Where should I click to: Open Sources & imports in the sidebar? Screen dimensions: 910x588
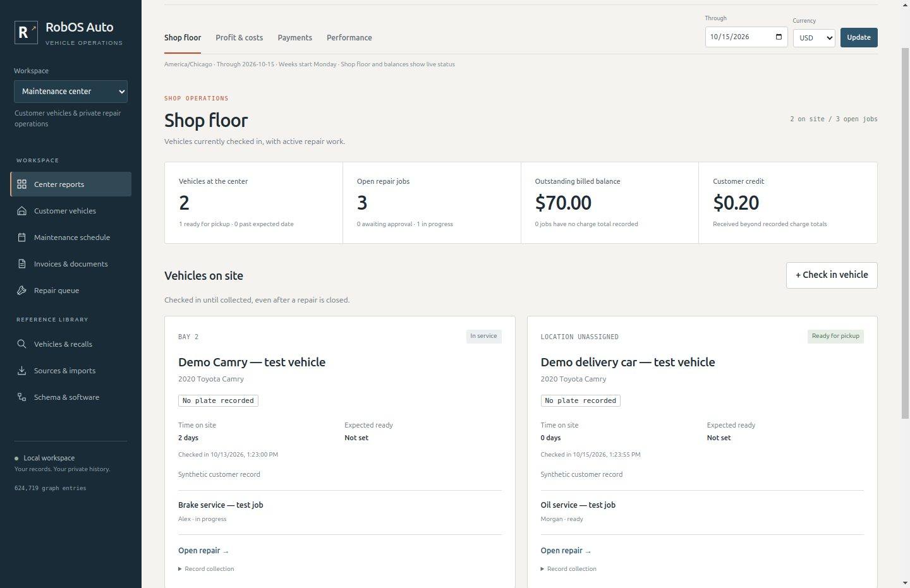(71, 371)
